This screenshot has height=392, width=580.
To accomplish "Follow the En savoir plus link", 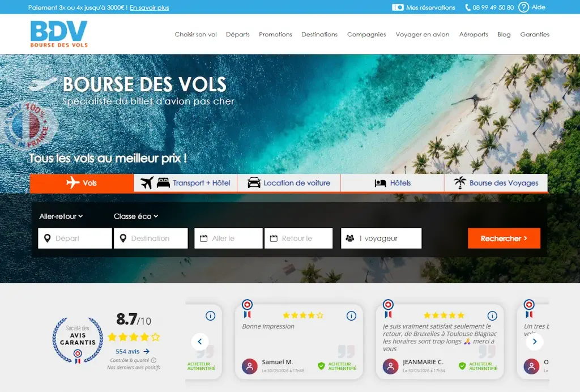I will pos(150,7).
